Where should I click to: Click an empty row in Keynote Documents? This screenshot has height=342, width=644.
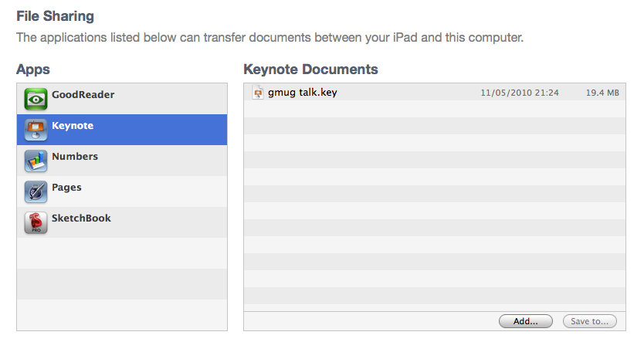(x=434, y=193)
